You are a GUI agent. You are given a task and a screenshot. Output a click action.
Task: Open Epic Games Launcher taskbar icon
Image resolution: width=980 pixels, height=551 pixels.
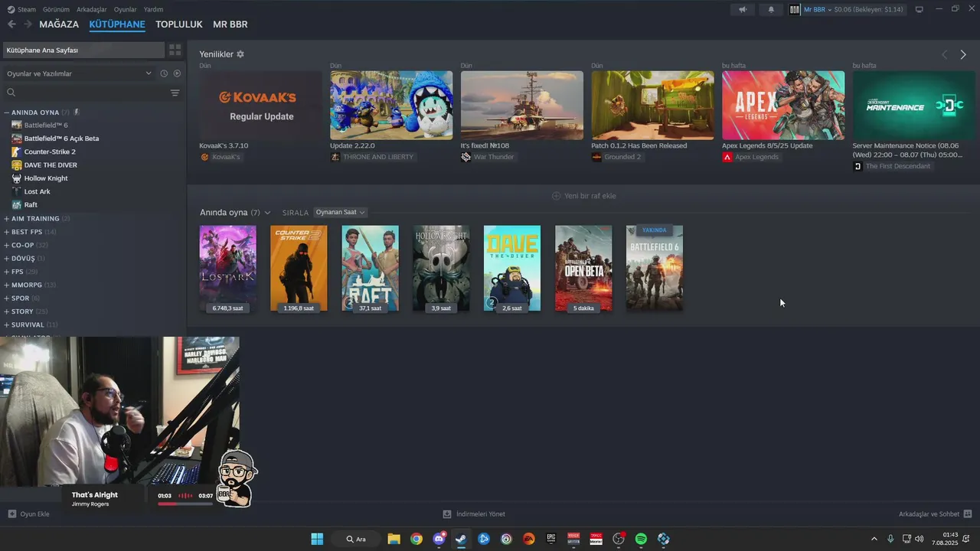[550, 539]
